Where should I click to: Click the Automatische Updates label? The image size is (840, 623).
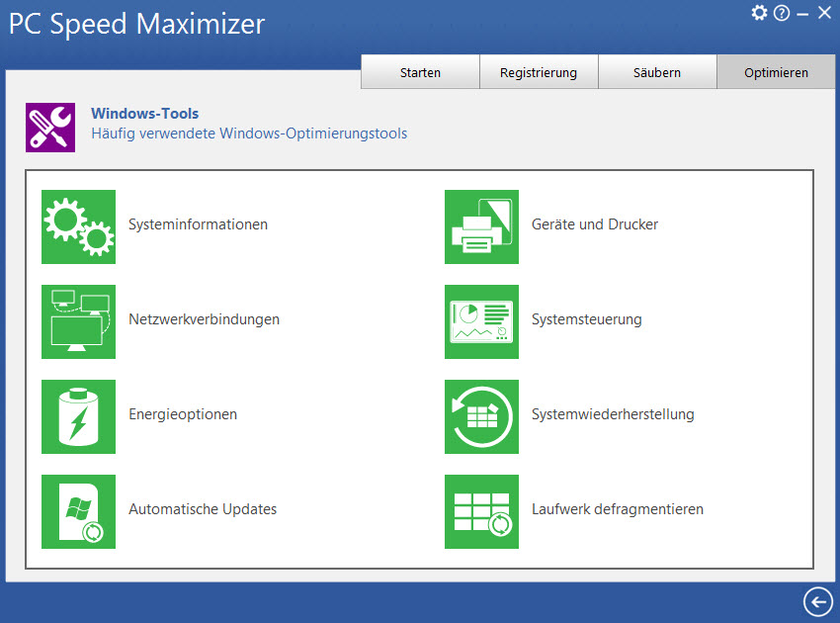(203, 509)
